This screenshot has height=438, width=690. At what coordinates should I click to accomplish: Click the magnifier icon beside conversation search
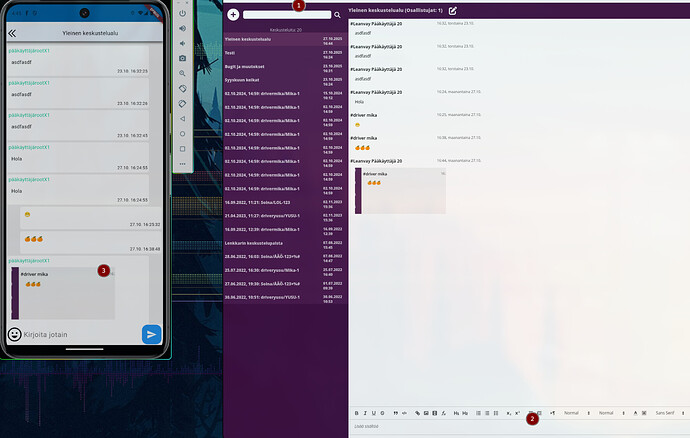coord(337,15)
